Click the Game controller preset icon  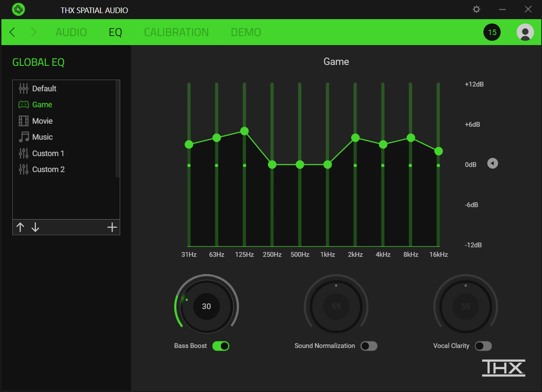[23, 105]
